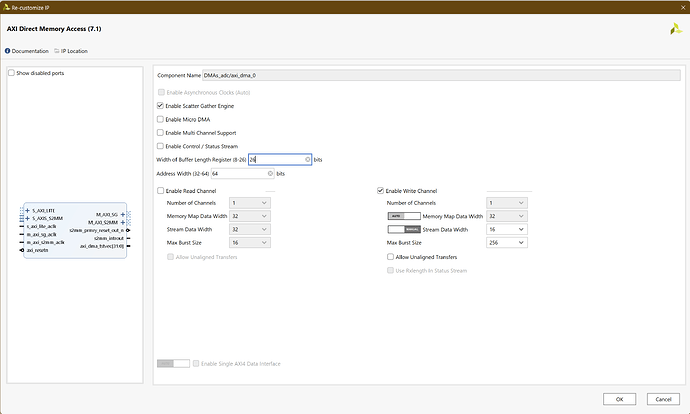Select m_axi_sg_aclk port in diagram
Screen dimensions: 690x414
tap(41, 234)
